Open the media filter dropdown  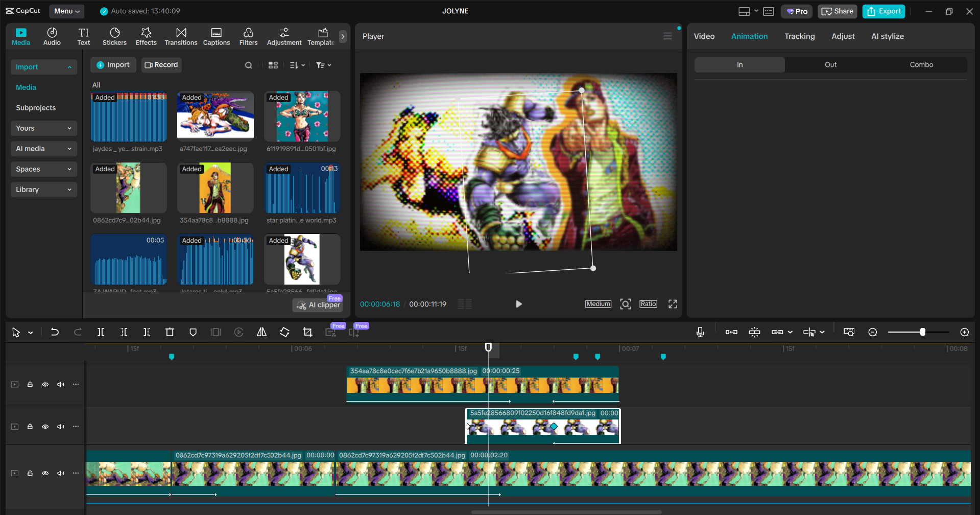pos(323,65)
